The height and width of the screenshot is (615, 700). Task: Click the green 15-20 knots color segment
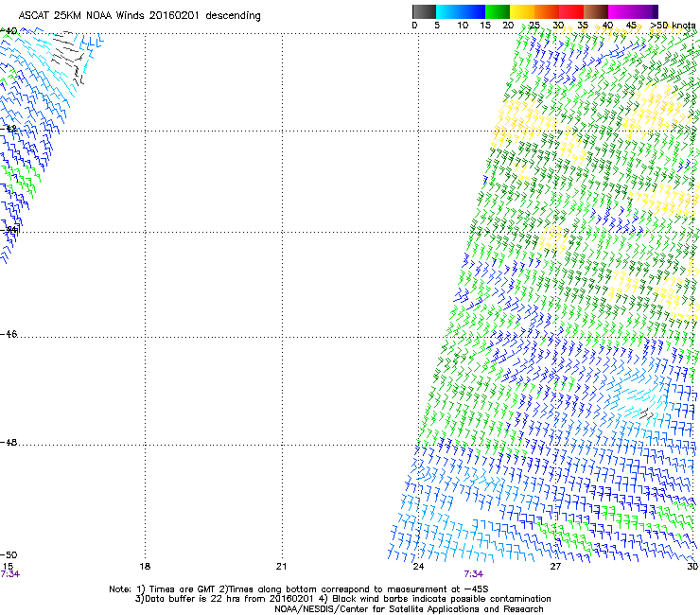point(498,11)
